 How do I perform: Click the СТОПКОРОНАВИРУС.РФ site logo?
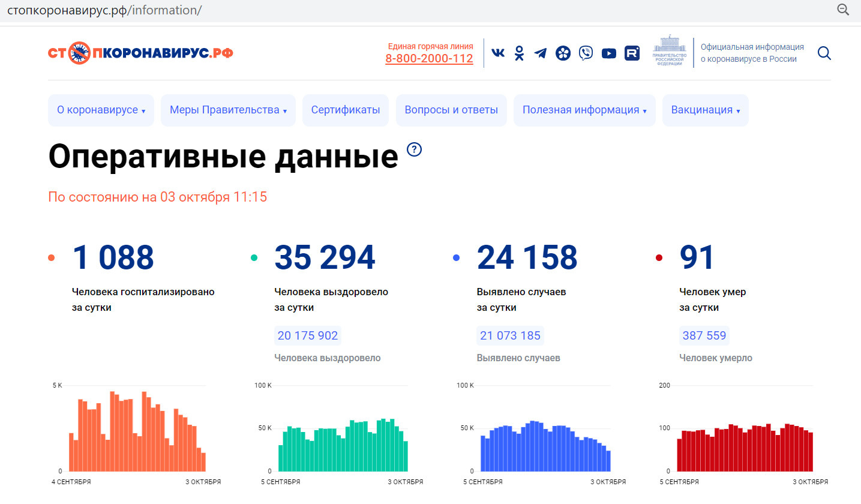[140, 53]
